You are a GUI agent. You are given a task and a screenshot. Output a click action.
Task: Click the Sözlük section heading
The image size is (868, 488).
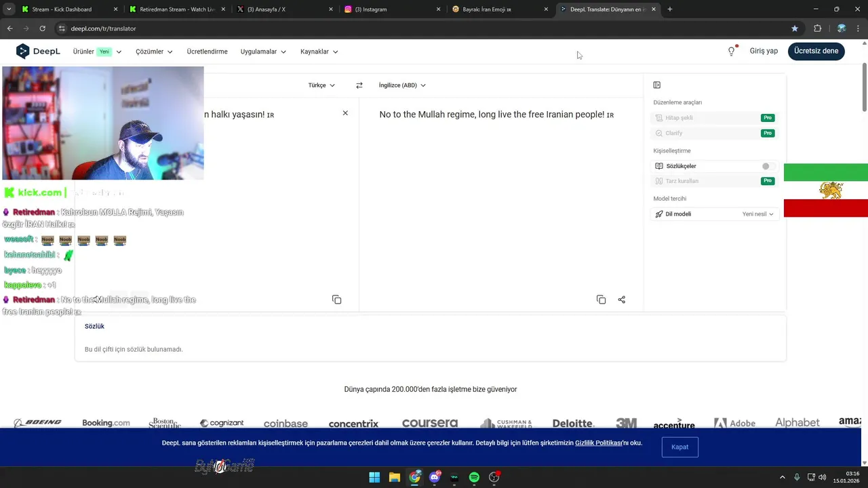click(x=94, y=327)
